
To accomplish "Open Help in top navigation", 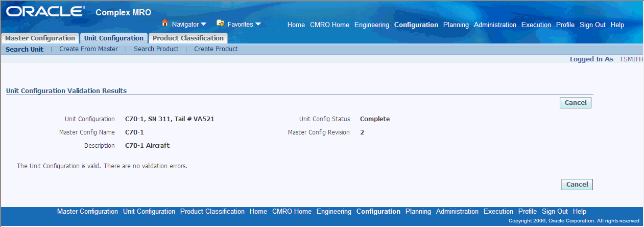I will coord(617,25).
